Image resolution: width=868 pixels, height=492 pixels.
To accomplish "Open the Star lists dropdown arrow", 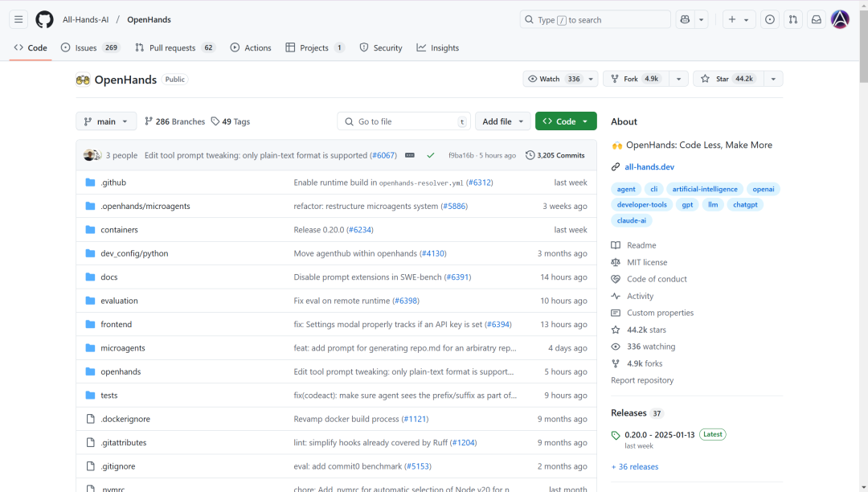I will point(773,79).
